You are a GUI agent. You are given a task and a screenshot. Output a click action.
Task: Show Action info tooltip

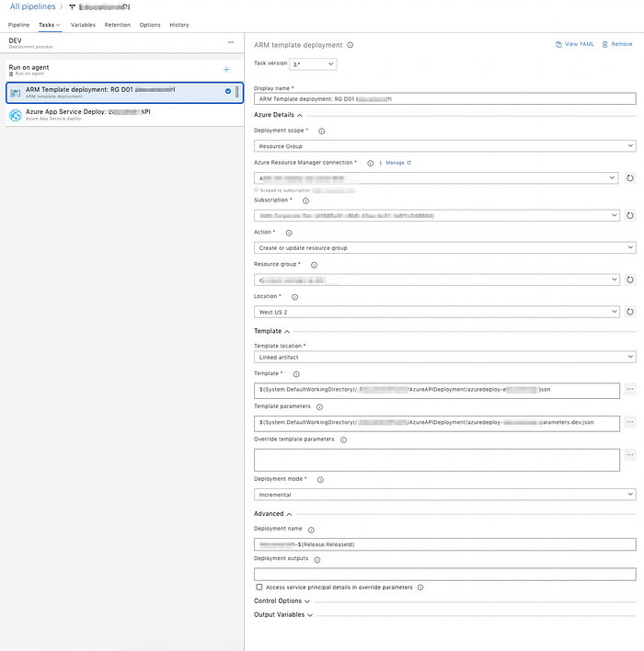[289, 233]
